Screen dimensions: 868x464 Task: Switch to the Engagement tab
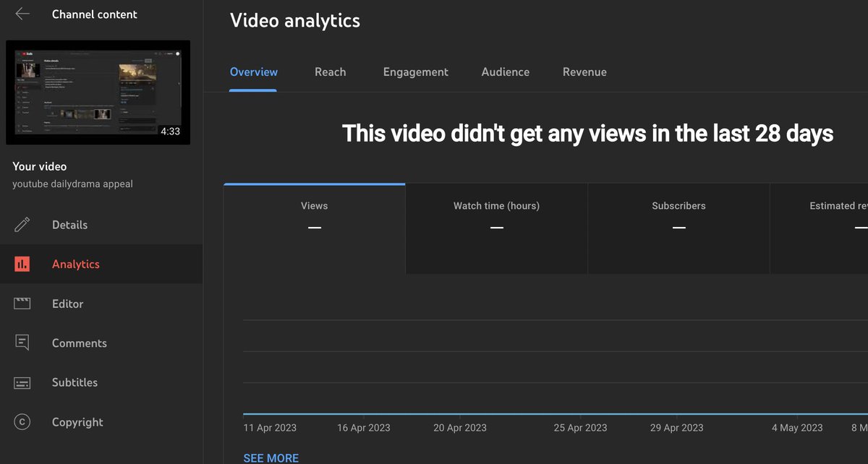(x=416, y=72)
